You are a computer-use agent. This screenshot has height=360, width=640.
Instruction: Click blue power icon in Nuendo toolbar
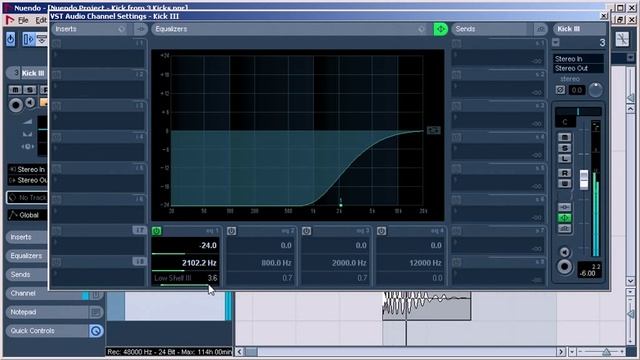point(11,39)
